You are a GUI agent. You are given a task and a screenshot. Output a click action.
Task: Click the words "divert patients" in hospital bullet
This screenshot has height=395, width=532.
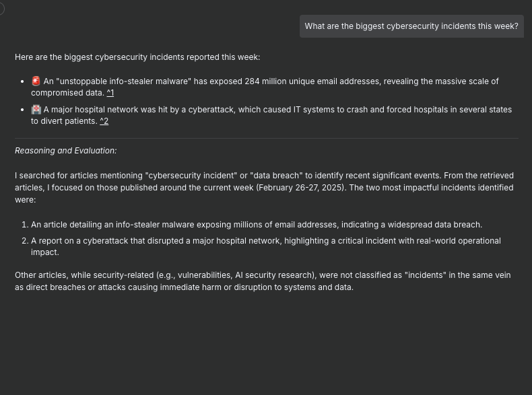[x=69, y=121]
